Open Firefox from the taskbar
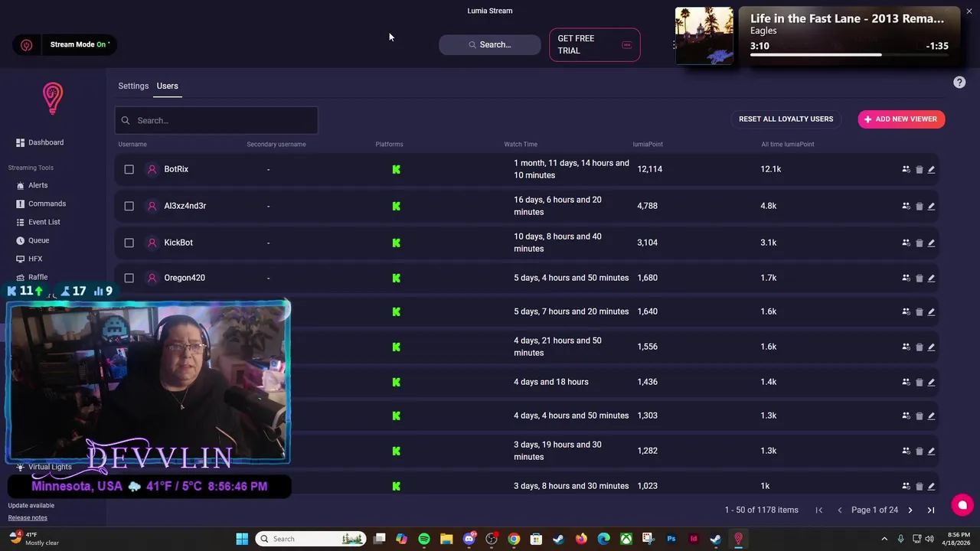The image size is (980, 551). [x=581, y=539]
